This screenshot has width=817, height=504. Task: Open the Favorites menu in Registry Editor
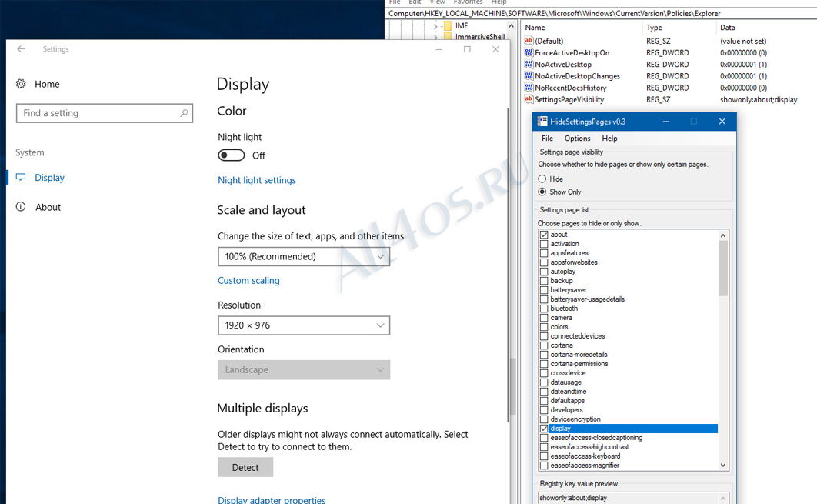coord(468,2)
